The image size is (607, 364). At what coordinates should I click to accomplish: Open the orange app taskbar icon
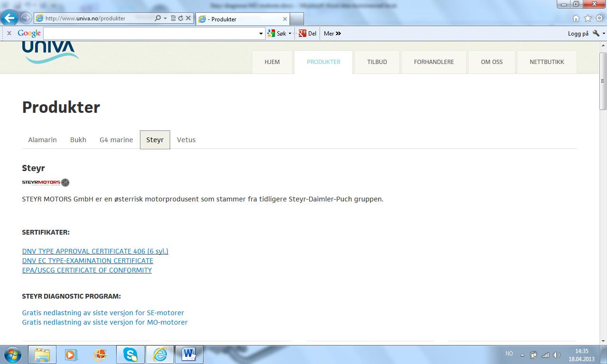click(x=101, y=355)
